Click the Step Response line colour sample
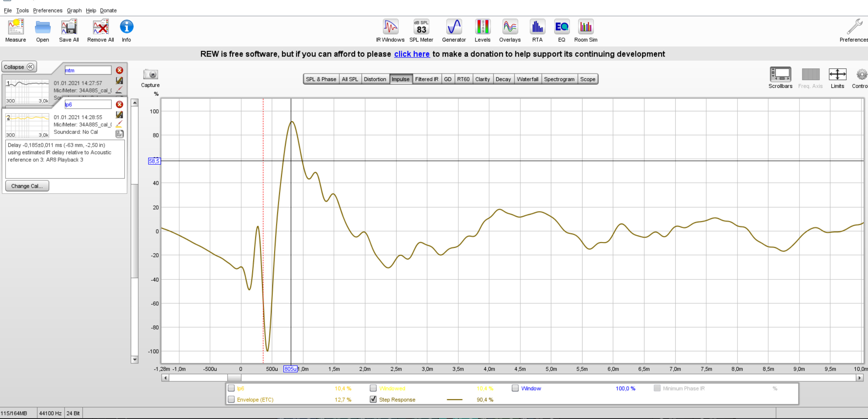868x419 pixels. 454,399
